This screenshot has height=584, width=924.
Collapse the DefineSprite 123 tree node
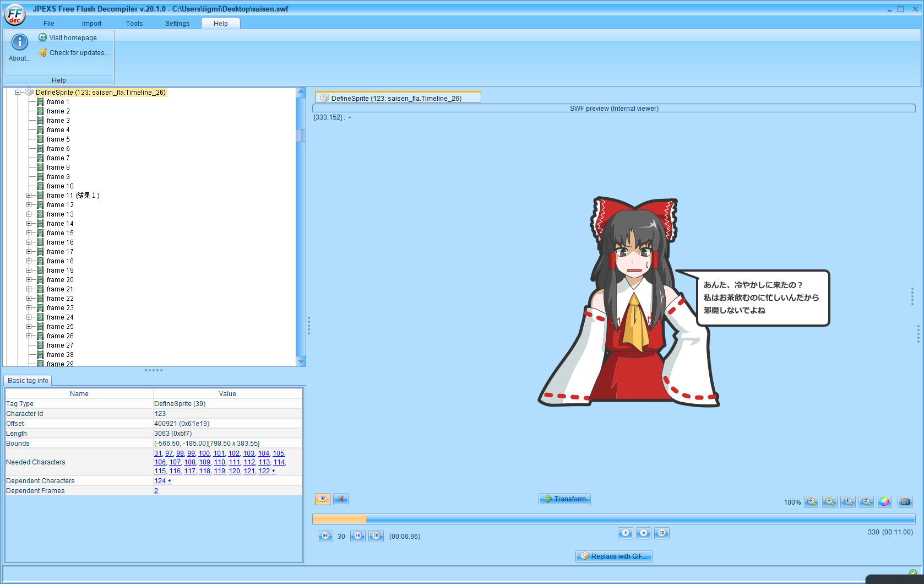pyautogui.click(x=18, y=93)
